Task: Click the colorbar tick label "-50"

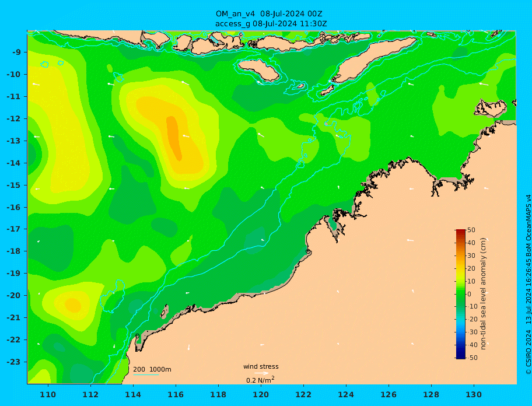Action: click(471, 358)
